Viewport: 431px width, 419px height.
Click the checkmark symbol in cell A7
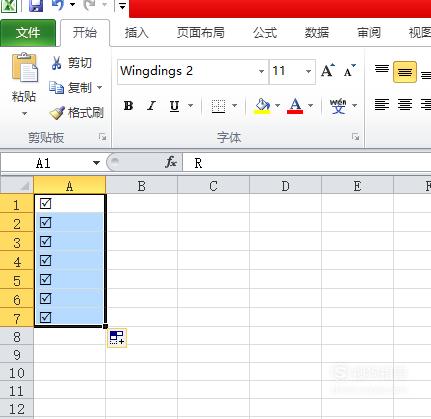click(45, 317)
